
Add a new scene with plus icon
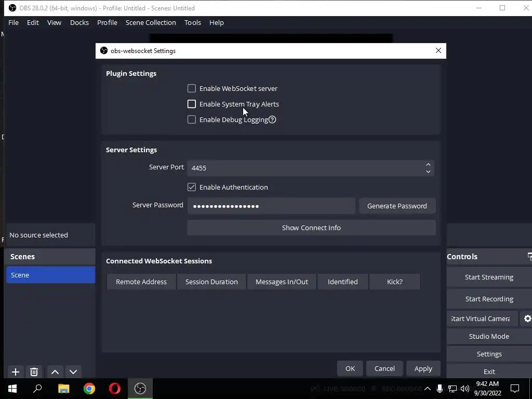click(x=16, y=372)
